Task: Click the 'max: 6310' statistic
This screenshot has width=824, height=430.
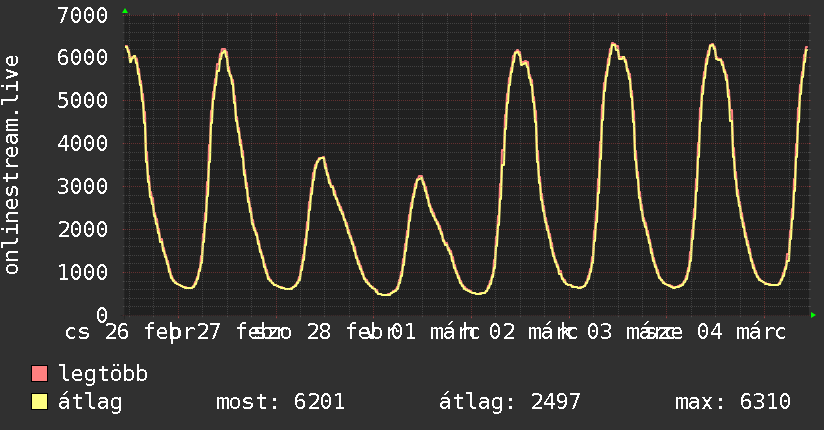Action: tap(733, 402)
